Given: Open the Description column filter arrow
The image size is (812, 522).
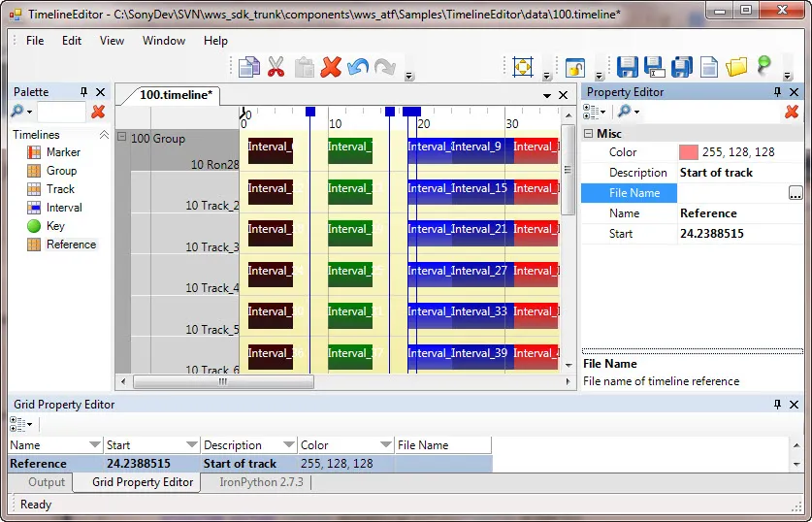Looking at the screenshot, I should tap(288, 444).
